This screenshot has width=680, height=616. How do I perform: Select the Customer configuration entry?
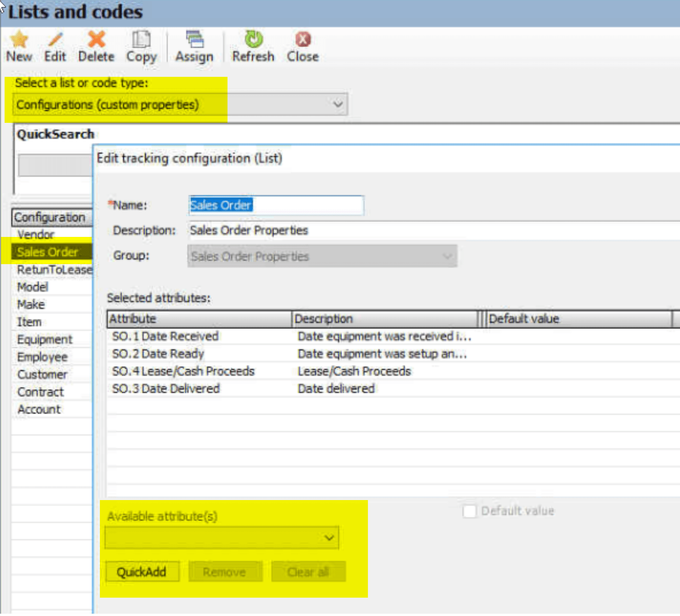tap(42, 374)
